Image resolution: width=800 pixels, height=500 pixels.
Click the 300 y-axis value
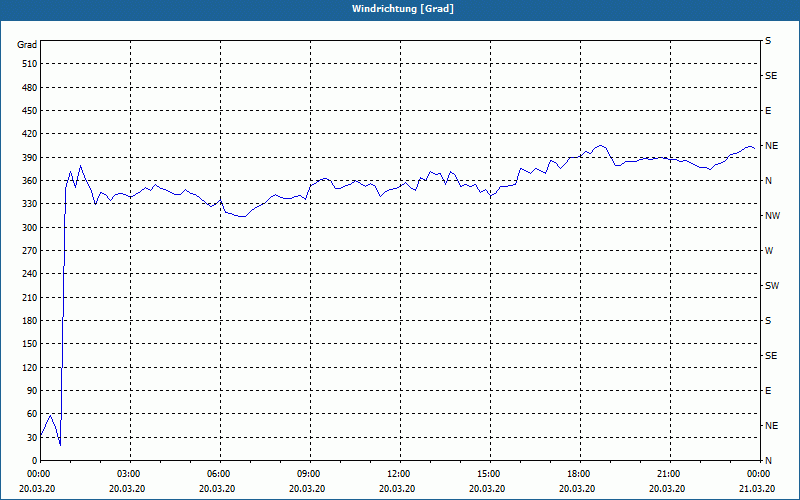point(30,228)
